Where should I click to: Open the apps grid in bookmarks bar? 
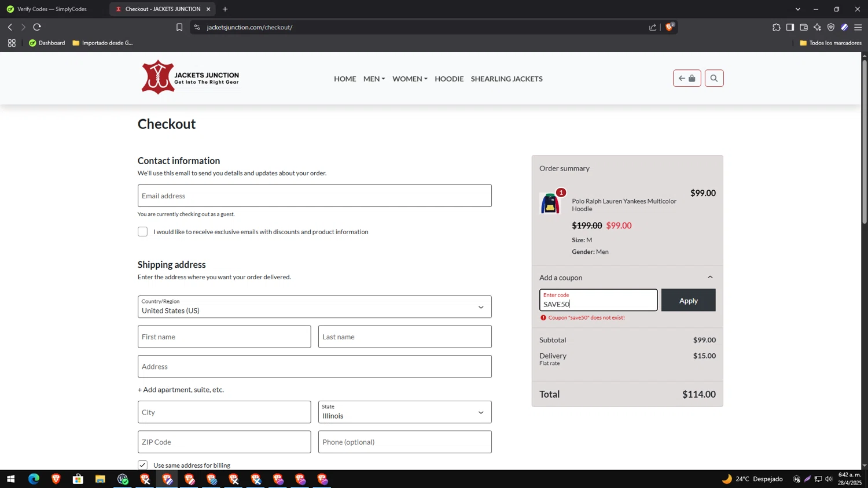click(x=12, y=43)
